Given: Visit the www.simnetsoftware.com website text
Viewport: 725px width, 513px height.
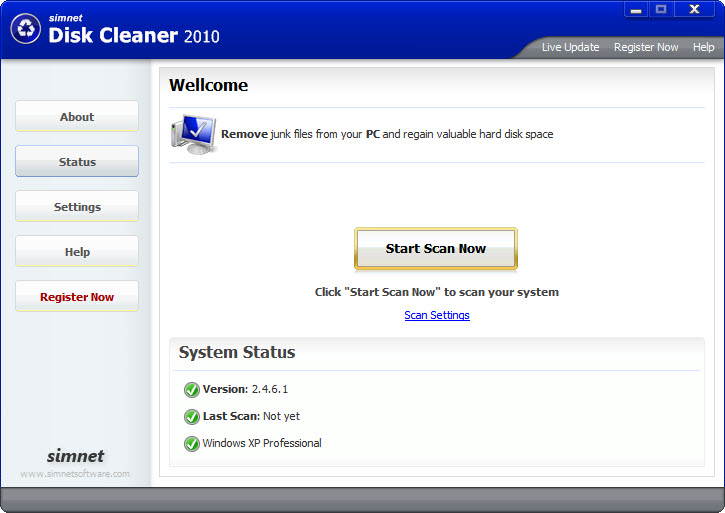Looking at the screenshot, I should point(75,474).
